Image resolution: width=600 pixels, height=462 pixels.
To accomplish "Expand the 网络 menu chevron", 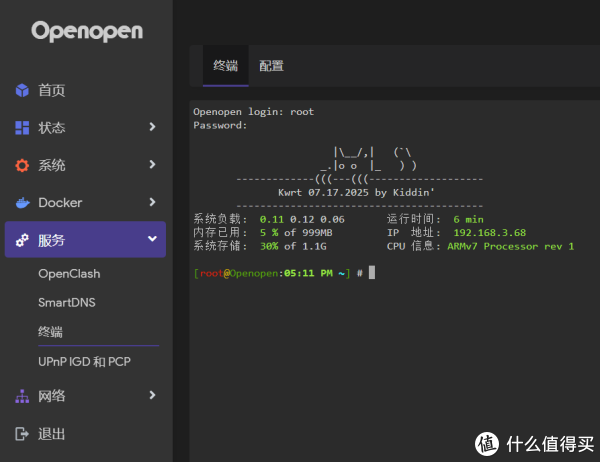I will tap(152, 395).
